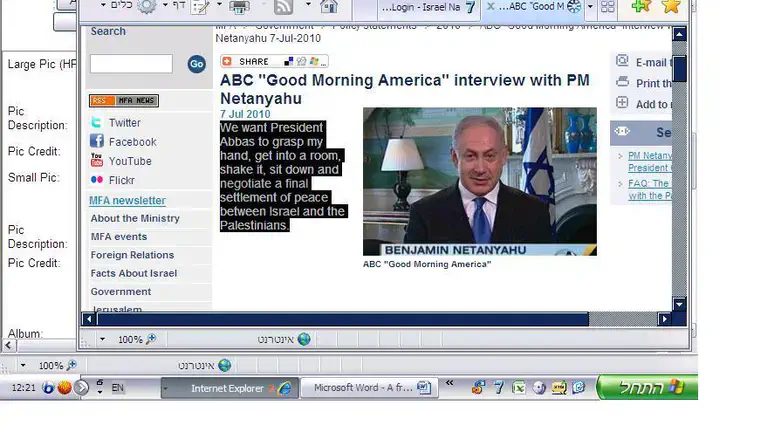Open Internet Explorer taskbar group
Viewport: 781px width, 439px height.
point(229,388)
